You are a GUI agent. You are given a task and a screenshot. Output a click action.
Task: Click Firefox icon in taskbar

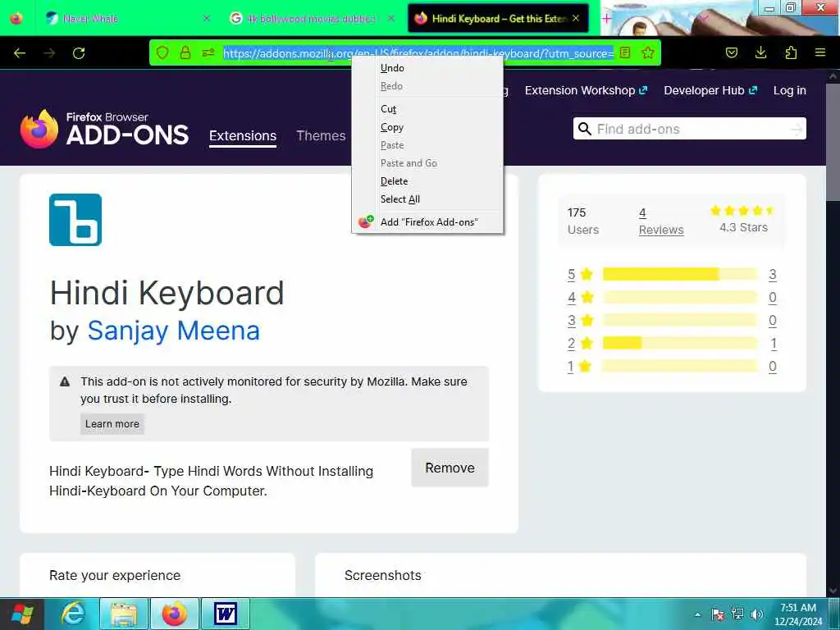(175, 614)
